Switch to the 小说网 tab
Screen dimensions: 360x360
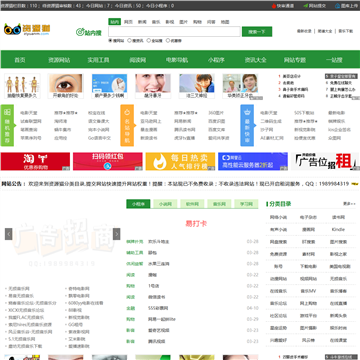click(165, 204)
